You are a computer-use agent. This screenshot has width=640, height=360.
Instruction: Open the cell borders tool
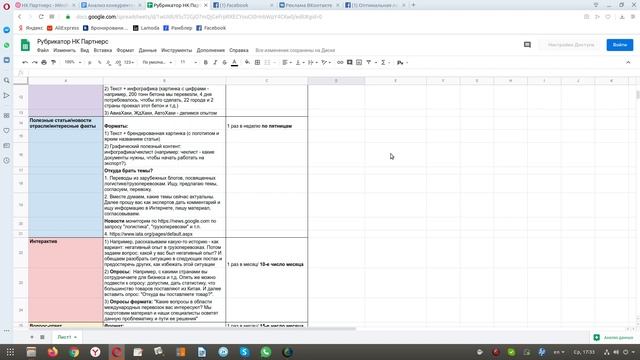(258, 62)
